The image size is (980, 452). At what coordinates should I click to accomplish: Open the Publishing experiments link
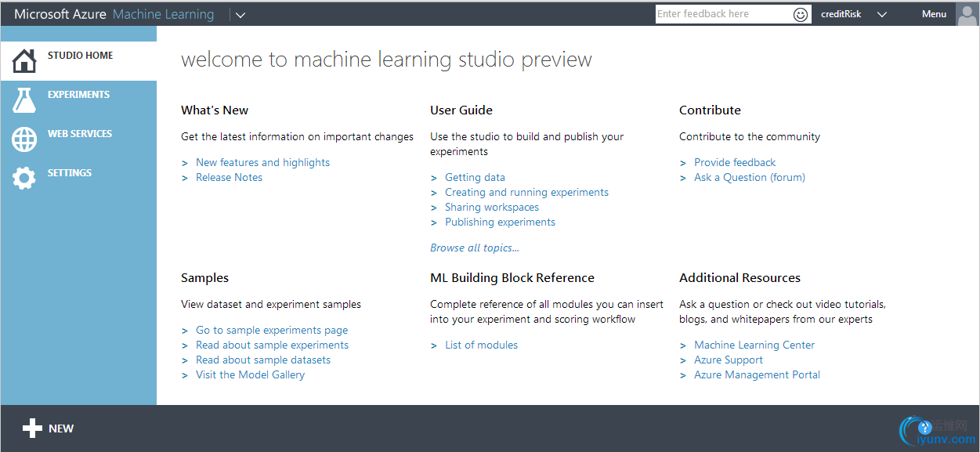pos(500,222)
